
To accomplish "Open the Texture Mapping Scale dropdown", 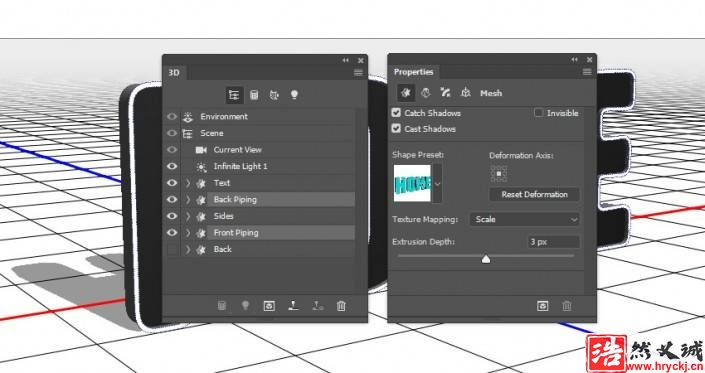I will pos(525,219).
